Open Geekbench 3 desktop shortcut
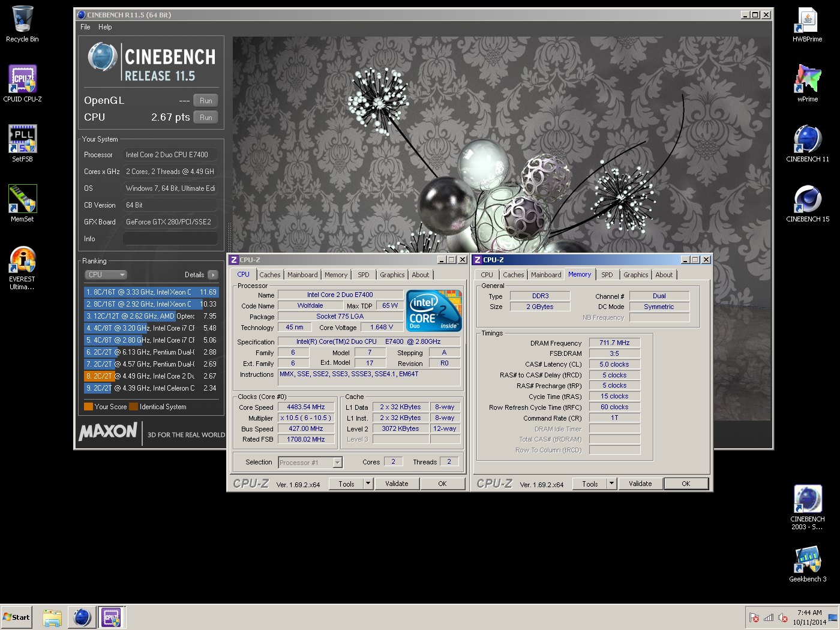840x630 pixels. point(808,564)
